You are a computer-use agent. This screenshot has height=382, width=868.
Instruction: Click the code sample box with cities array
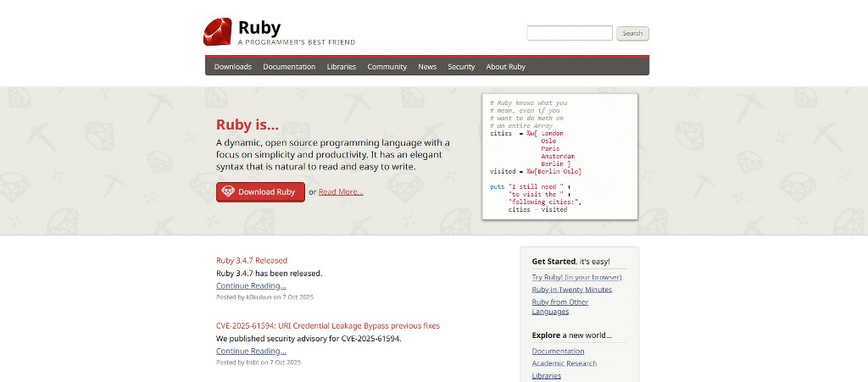[x=559, y=157]
